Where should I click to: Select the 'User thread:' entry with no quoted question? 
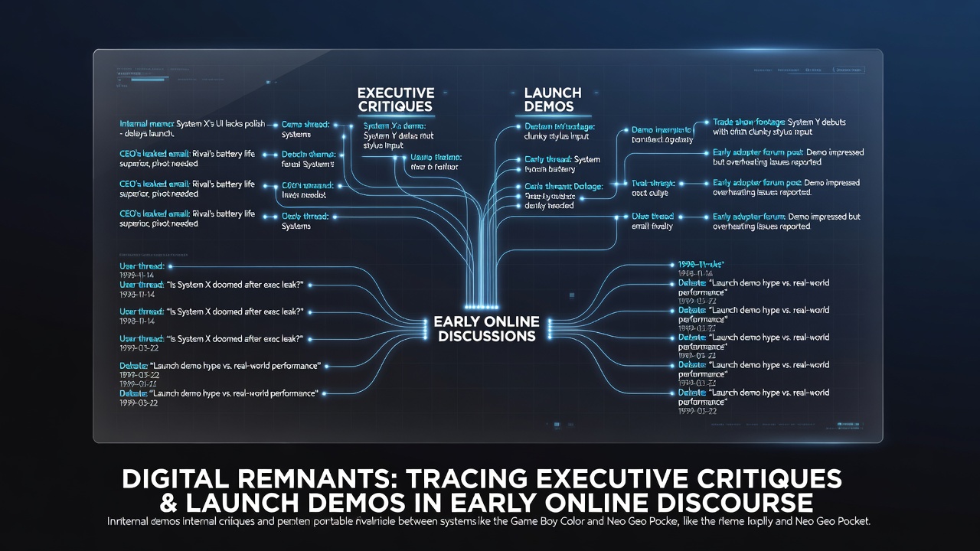pyautogui.click(x=142, y=271)
